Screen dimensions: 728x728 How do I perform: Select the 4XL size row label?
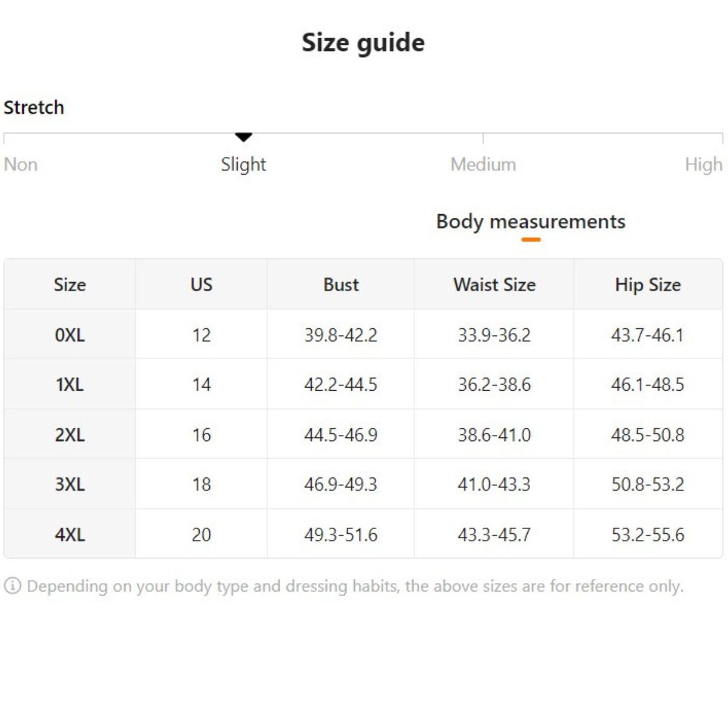(70, 535)
